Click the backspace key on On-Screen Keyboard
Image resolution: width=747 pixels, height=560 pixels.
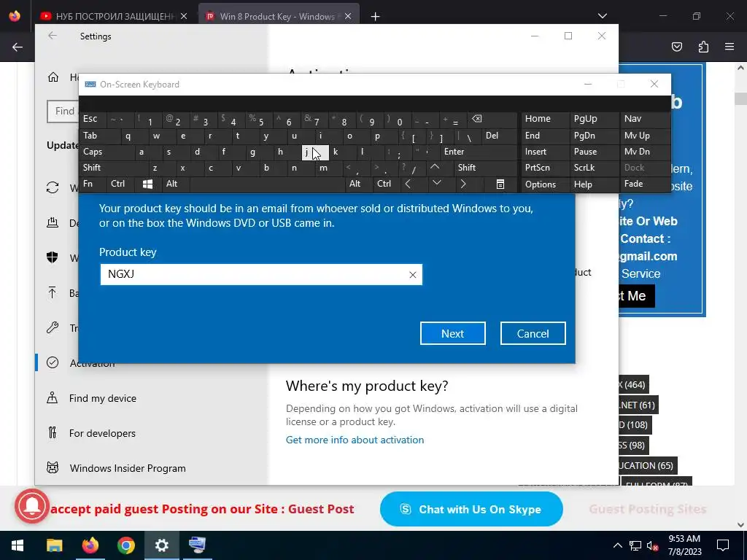click(476, 119)
